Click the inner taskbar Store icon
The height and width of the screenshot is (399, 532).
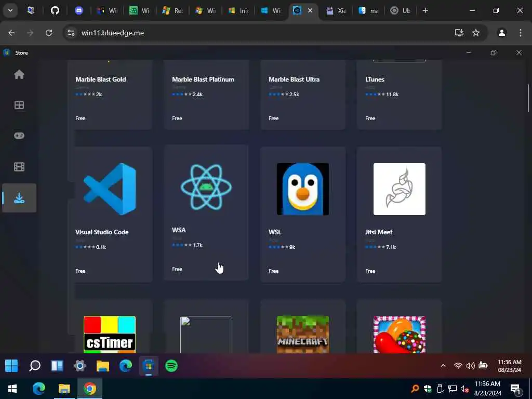pos(149,366)
